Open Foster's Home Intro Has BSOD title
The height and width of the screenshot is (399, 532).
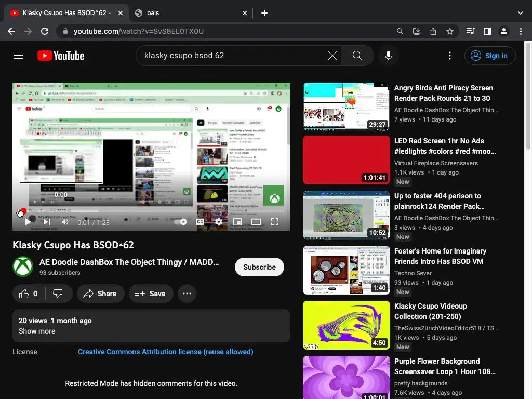440,256
